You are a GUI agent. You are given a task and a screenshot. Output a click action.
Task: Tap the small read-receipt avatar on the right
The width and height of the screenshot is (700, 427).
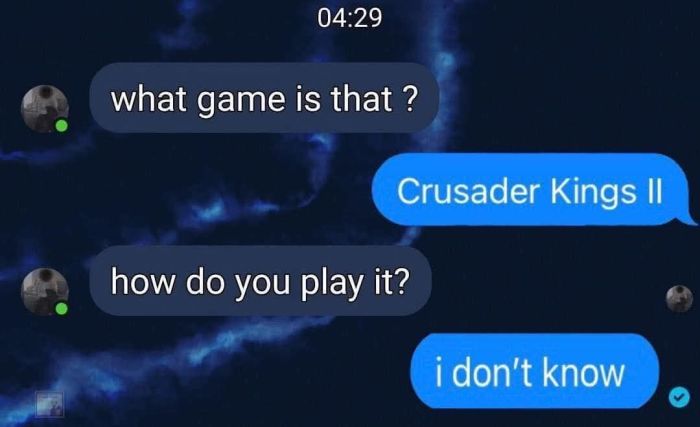coord(679,298)
